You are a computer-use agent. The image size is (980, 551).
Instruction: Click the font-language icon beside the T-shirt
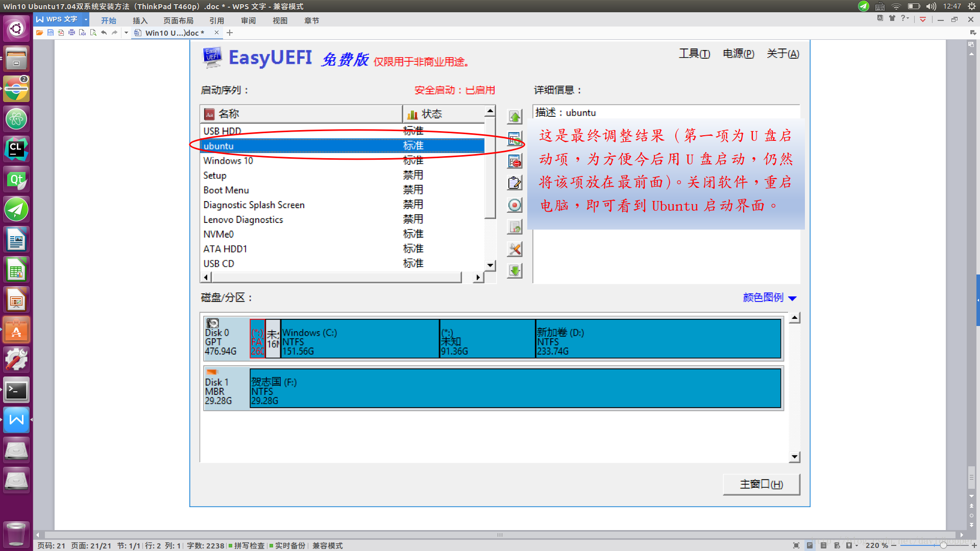pos(880,18)
